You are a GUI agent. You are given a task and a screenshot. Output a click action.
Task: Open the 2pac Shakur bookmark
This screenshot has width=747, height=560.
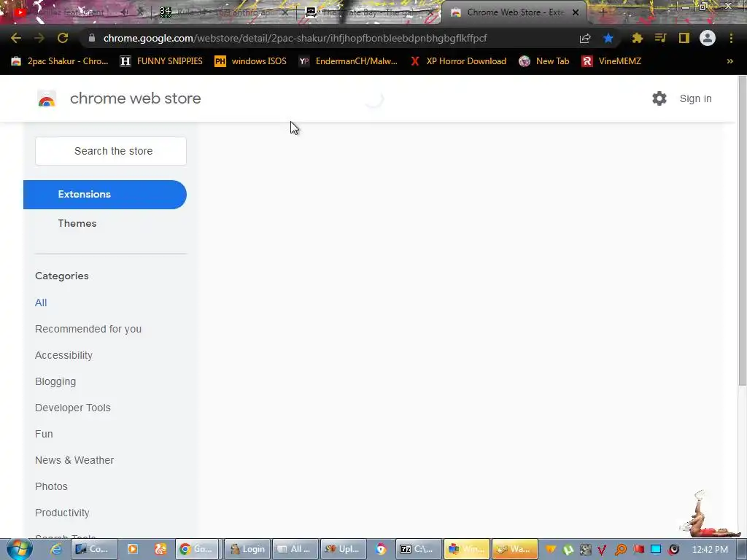[60, 61]
